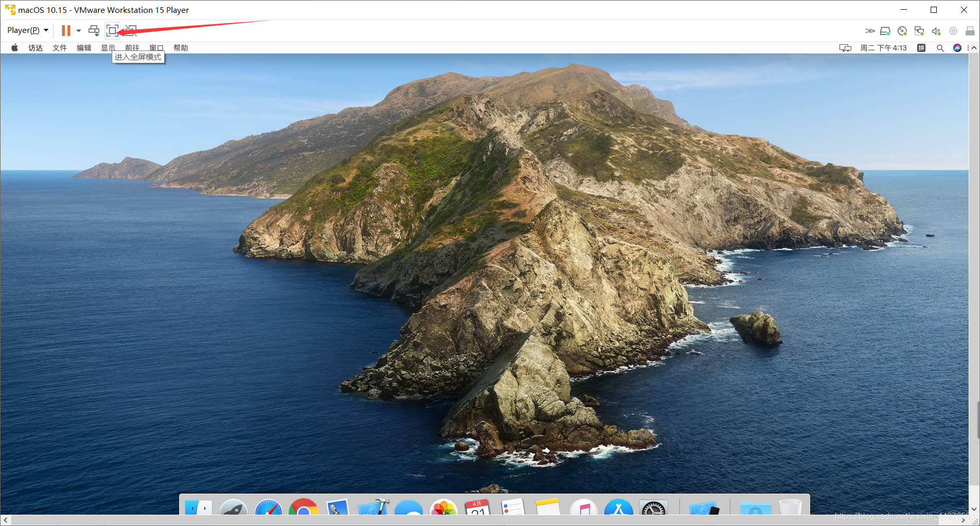Open the 文件 menu in macOS menu bar
The height and width of the screenshot is (526, 980).
coord(60,48)
